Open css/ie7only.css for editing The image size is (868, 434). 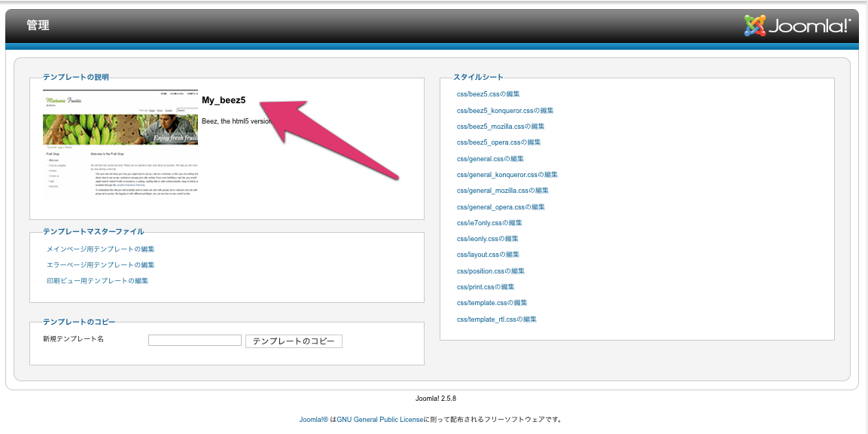tap(491, 222)
